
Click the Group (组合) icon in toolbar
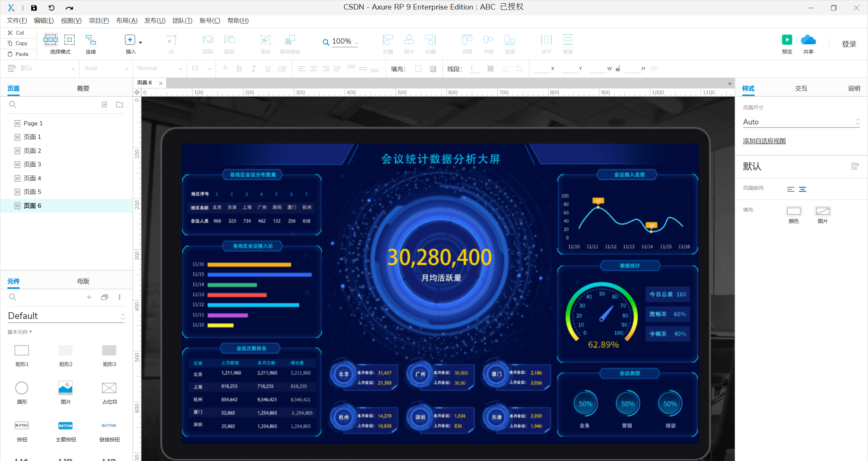pos(266,41)
